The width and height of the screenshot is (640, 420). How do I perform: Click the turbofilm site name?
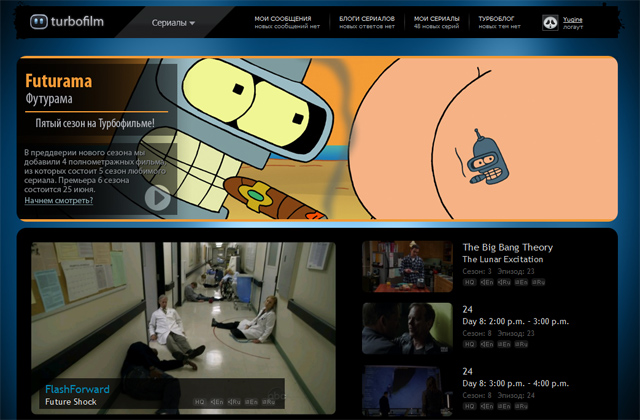tap(77, 21)
